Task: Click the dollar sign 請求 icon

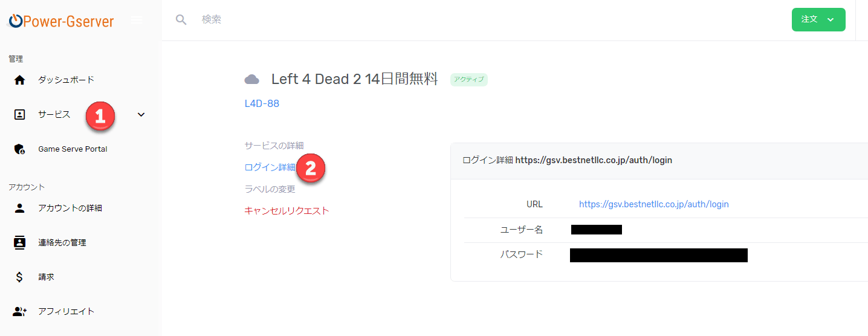Action: [19, 277]
